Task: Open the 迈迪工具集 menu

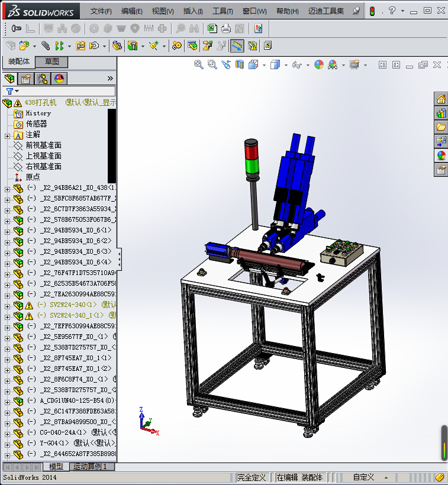Action: tap(326, 11)
